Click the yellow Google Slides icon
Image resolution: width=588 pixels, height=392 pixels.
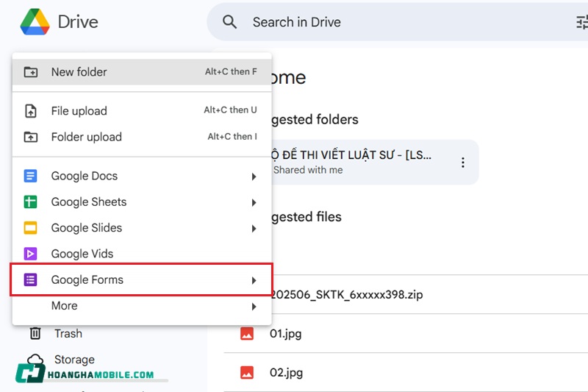pyautogui.click(x=30, y=228)
